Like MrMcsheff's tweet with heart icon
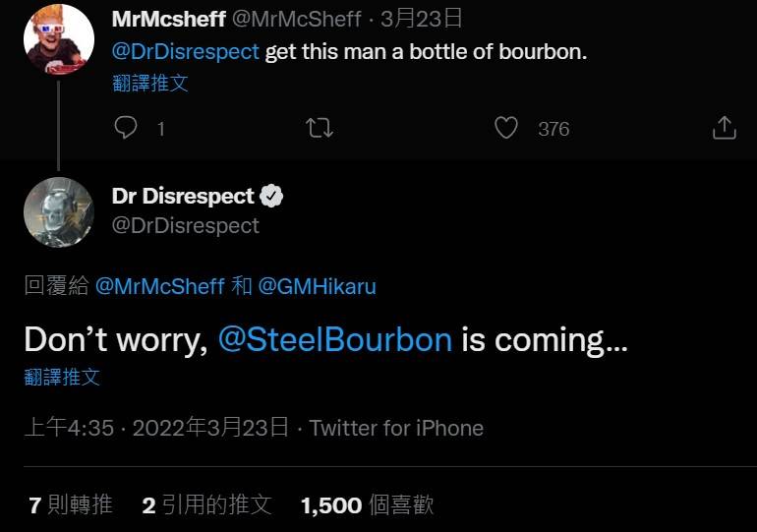The image size is (757, 532). click(x=506, y=128)
